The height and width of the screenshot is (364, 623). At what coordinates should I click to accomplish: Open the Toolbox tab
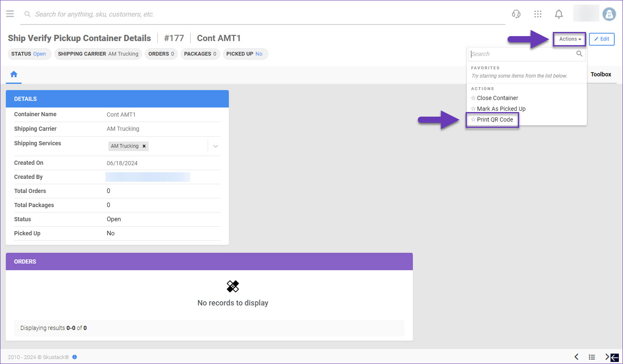[601, 74]
